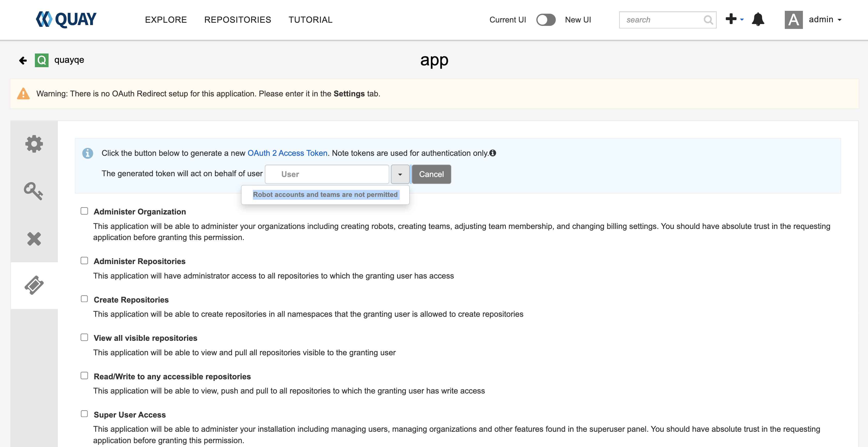Tick the Super User Access checkbox
This screenshot has width=868, height=447.
[84, 414]
